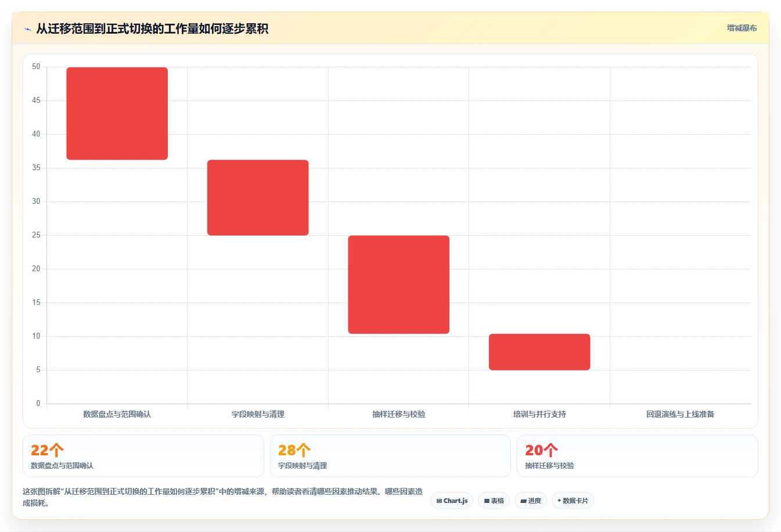Image resolution: width=781 pixels, height=532 pixels.
Task: Click the red bar for 字段映射与清理
Action: [258, 197]
